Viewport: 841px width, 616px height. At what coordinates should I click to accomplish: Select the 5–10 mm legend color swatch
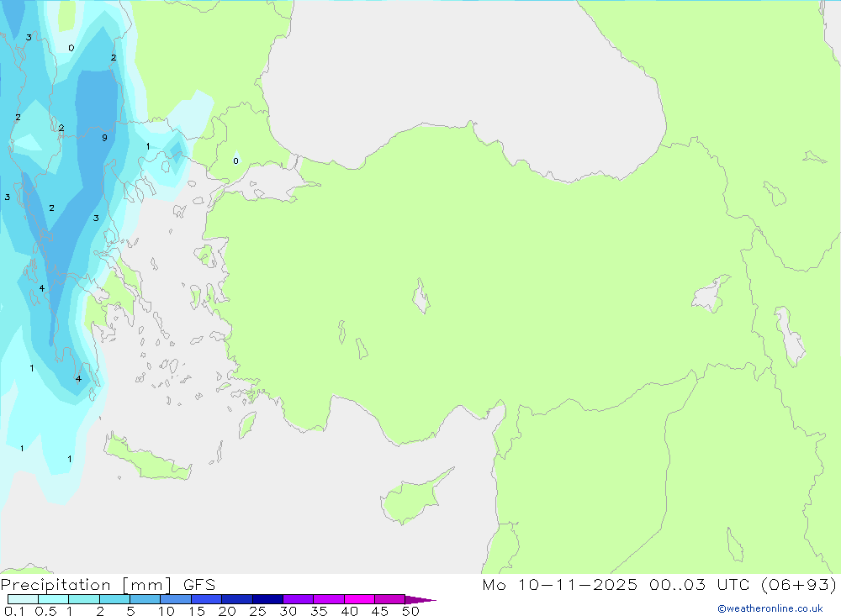click(x=145, y=599)
